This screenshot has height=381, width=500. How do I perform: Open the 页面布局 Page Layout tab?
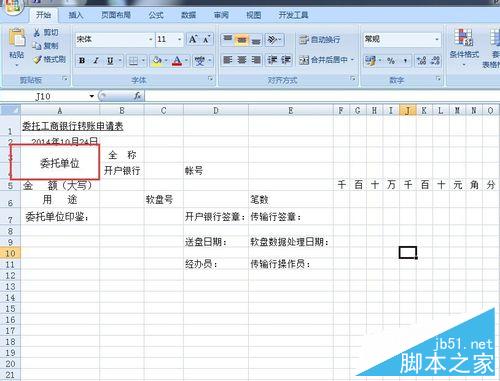[116, 15]
